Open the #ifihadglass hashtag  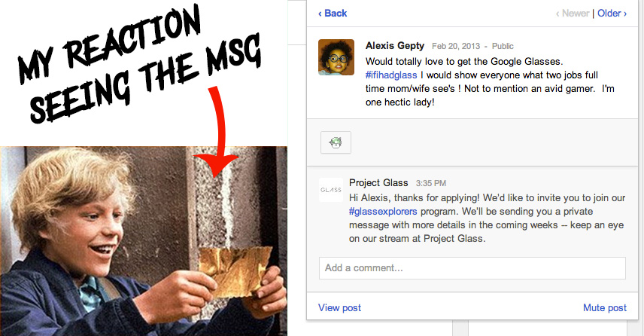pos(391,75)
